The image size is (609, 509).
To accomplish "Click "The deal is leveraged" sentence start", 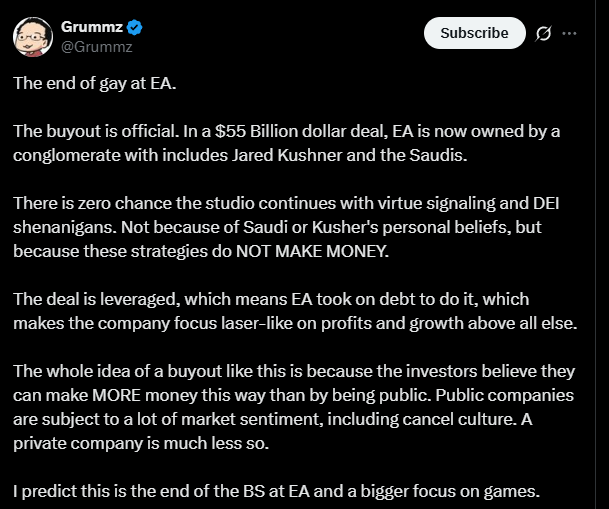I will 96,299.
